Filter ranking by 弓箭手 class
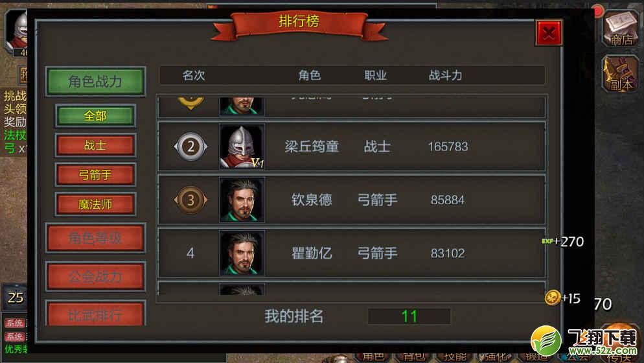This screenshot has width=644, height=363. 95,175
